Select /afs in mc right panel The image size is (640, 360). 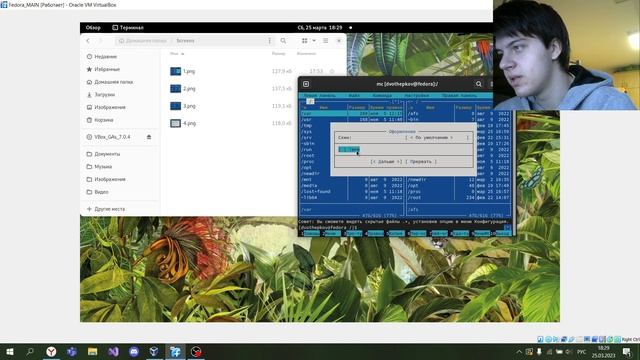[458, 114]
